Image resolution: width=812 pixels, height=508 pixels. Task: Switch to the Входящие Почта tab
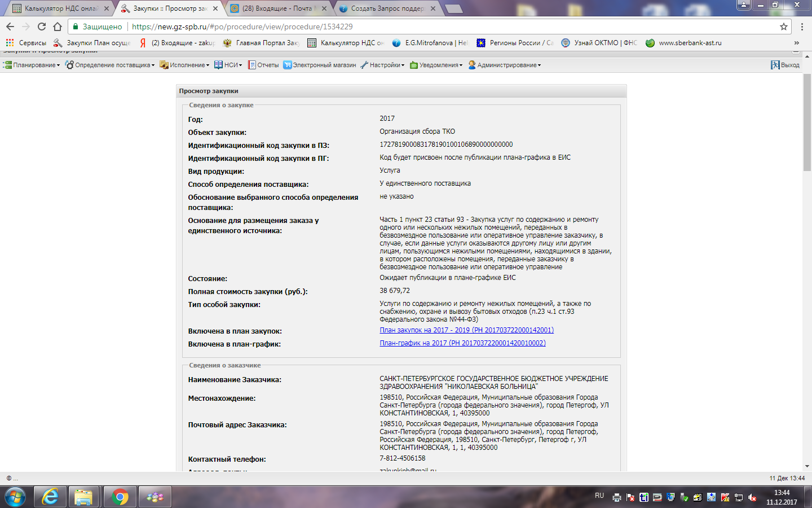pos(276,8)
